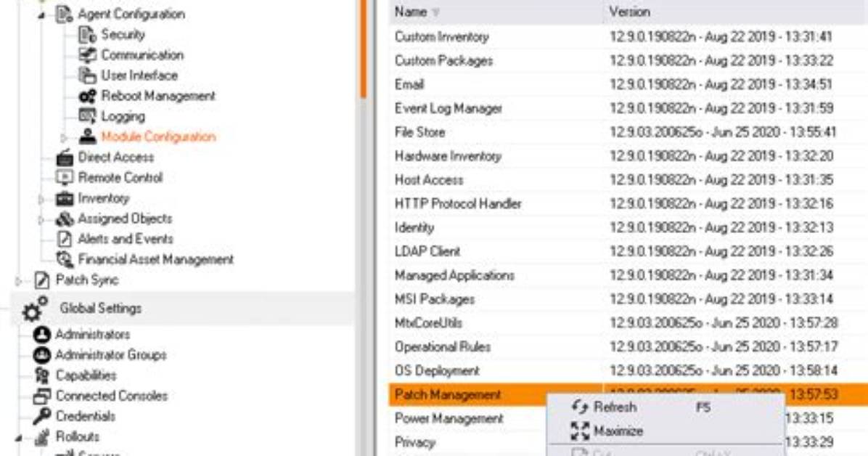Screen dimensions: 868x456
Task: Choose Maximize from the context menu
Action: click(x=666, y=431)
